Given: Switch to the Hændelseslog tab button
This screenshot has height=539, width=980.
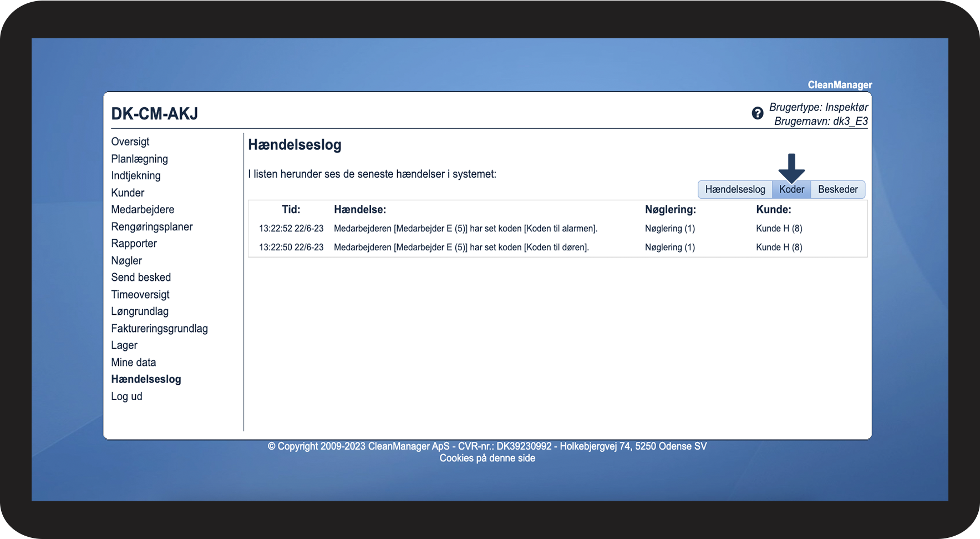Looking at the screenshot, I should pos(735,189).
